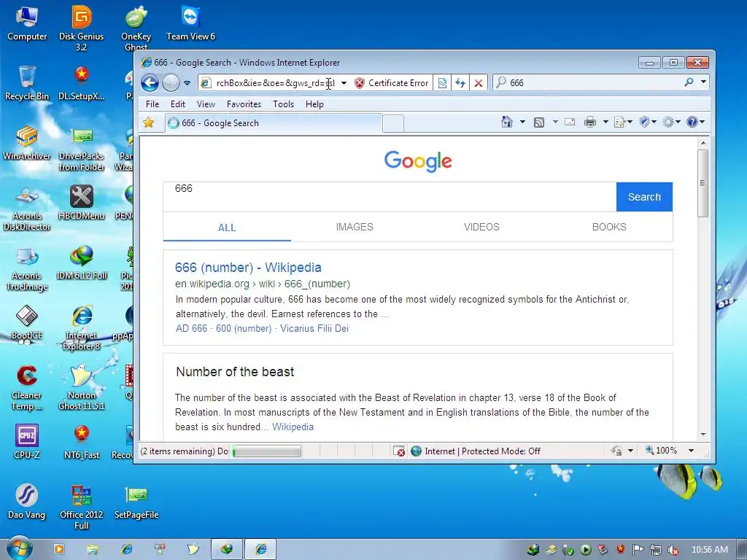Open the recent pages dropdown beside Forward
Screen dimensions: 747x560
tap(187, 83)
